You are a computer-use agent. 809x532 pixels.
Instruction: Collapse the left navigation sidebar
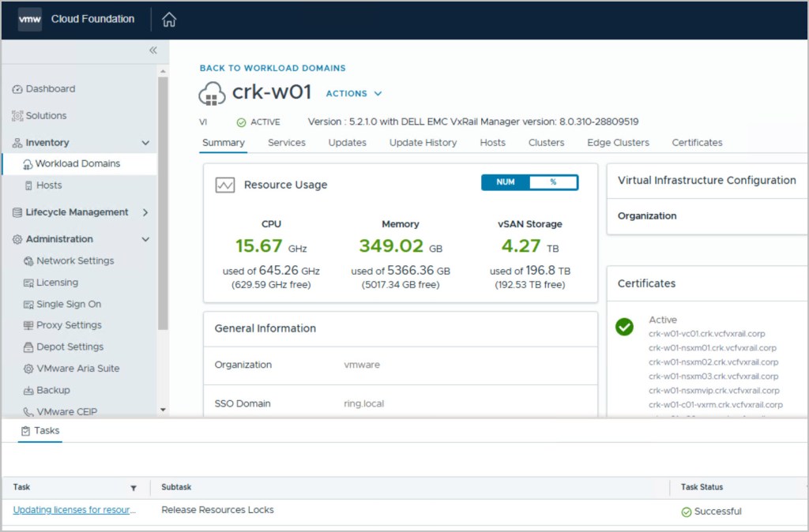click(x=153, y=51)
